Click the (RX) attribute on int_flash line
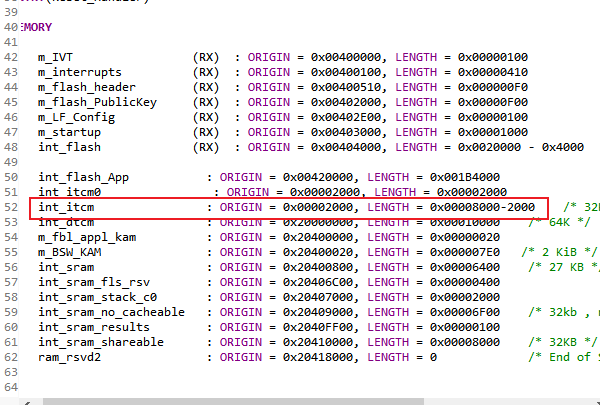 click(206, 147)
